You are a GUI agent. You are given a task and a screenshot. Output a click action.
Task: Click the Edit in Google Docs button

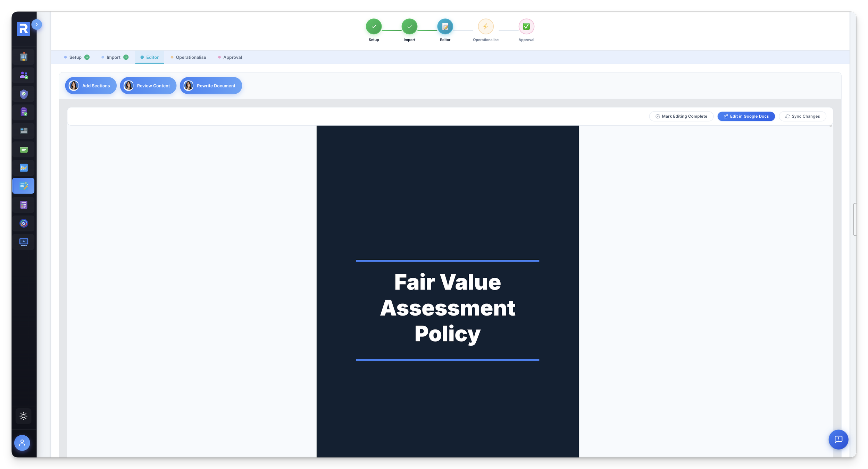pyautogui.click(x=746, y=116)
